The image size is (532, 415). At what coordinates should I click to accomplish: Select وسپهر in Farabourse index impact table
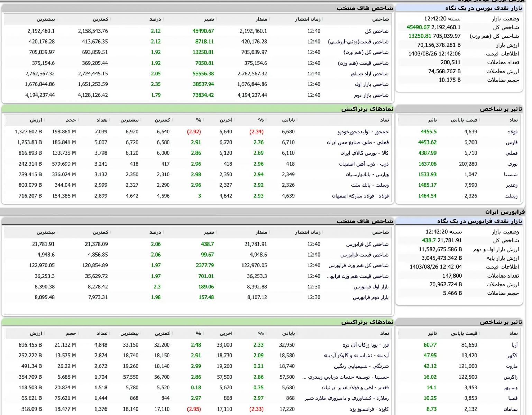pyautogui.click(x=511, y=388)
